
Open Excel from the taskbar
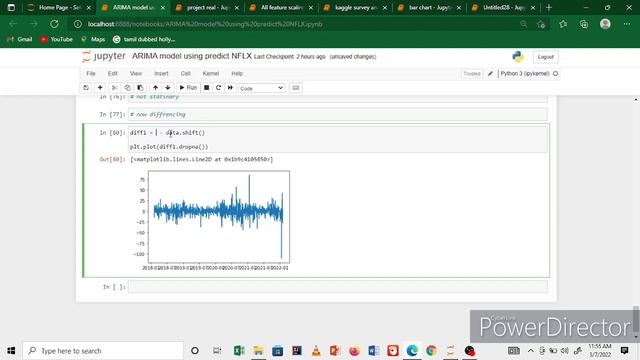[239, 351]
